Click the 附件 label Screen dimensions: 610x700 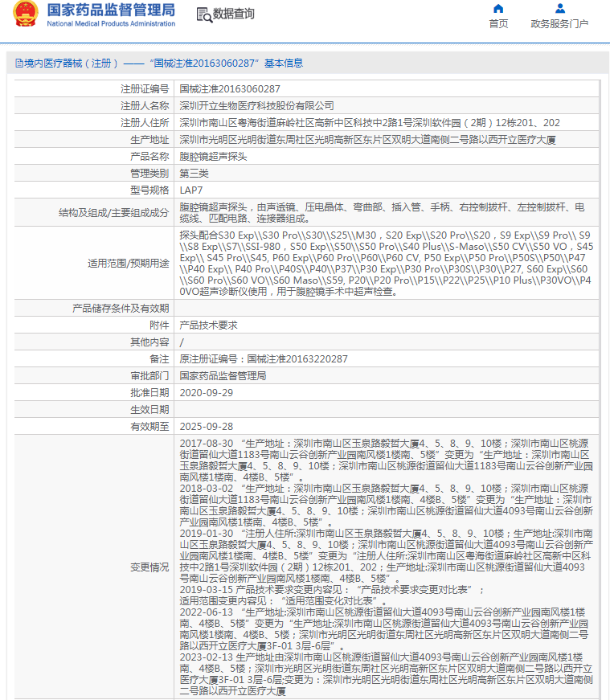[x=159, y=325]
